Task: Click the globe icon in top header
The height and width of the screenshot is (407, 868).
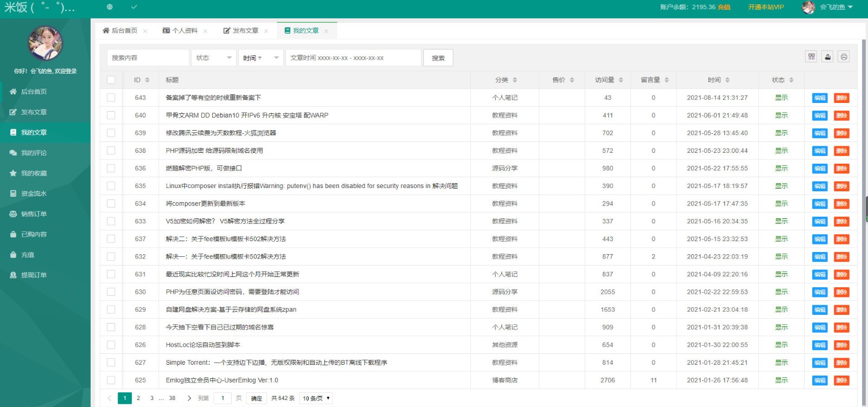Action: click(110, 7)
